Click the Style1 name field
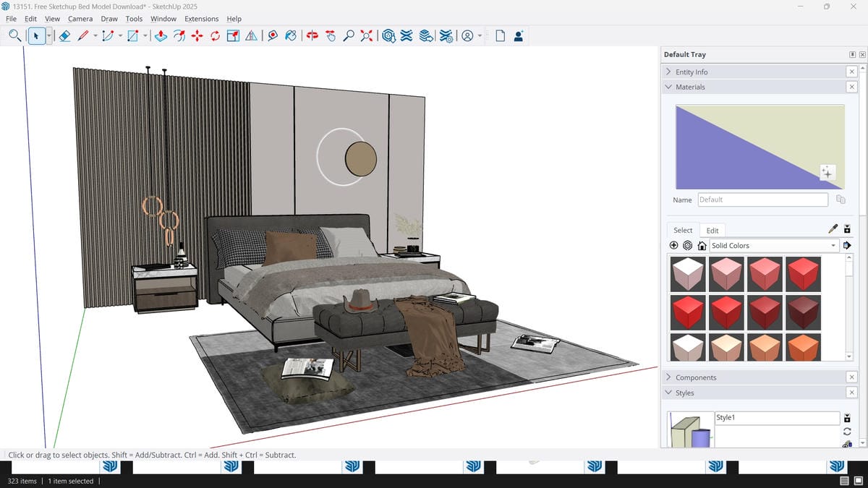This screenshot has height=488, width=868. 776,418
